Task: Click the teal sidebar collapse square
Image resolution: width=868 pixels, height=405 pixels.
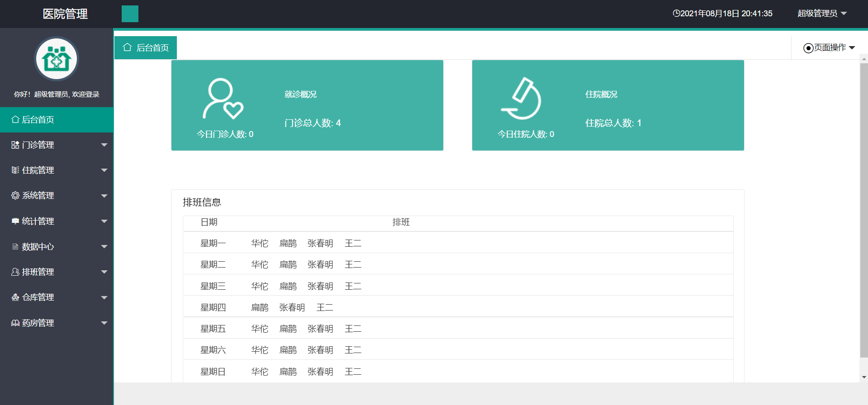Action: (130, 14)
